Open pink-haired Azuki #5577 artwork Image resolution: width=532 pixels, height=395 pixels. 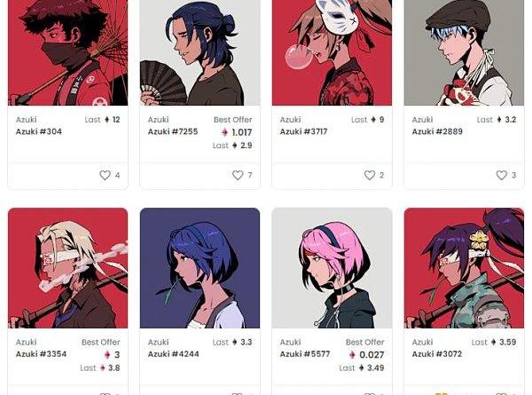coord(332,268)
